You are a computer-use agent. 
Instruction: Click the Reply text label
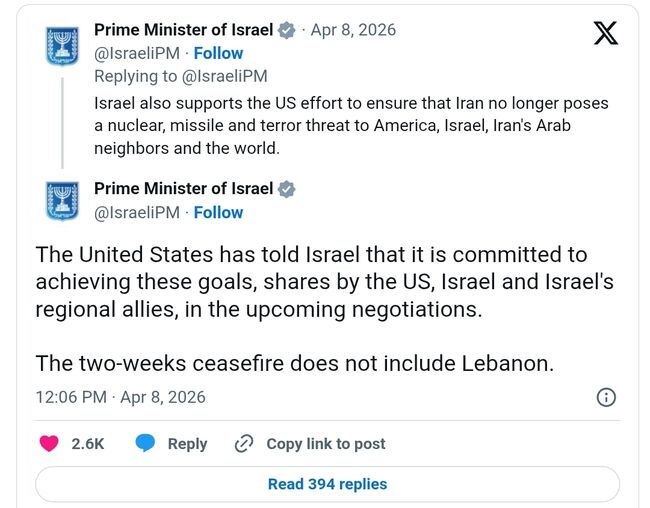pyautogui.click(x=187, y=444)
